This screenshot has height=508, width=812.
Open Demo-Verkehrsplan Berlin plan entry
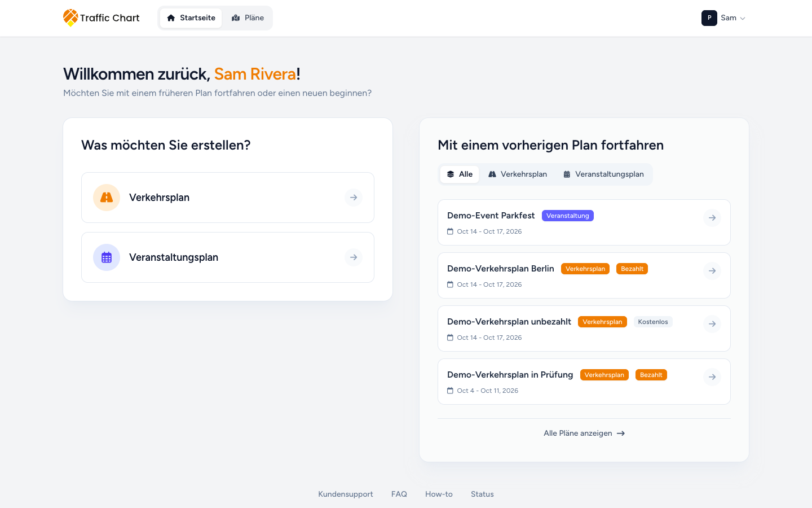click(x=584, y=275)
